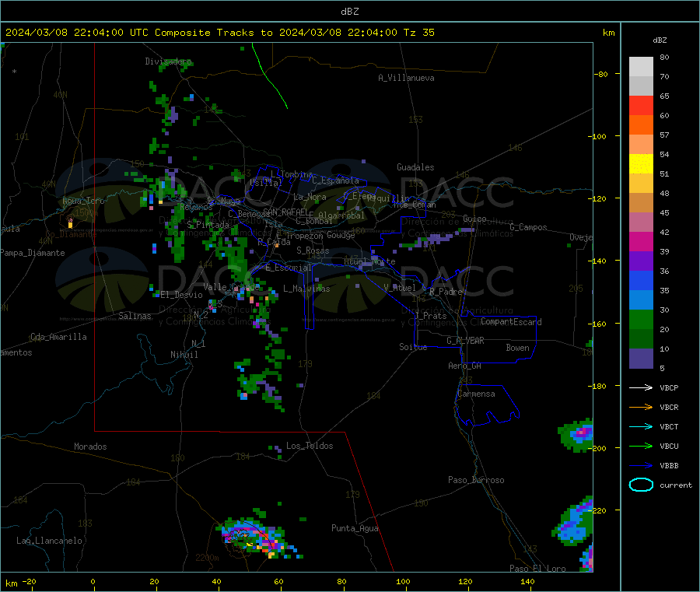Select the light gray 70-80 dBZ swatch

coord(641,67)
